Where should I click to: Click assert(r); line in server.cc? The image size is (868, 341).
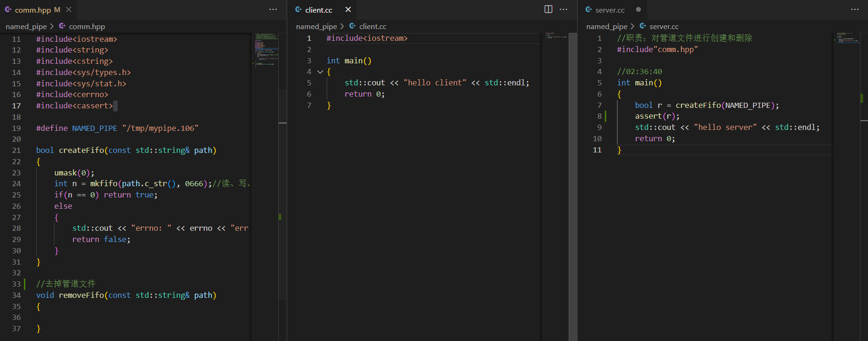coord(657,116)
